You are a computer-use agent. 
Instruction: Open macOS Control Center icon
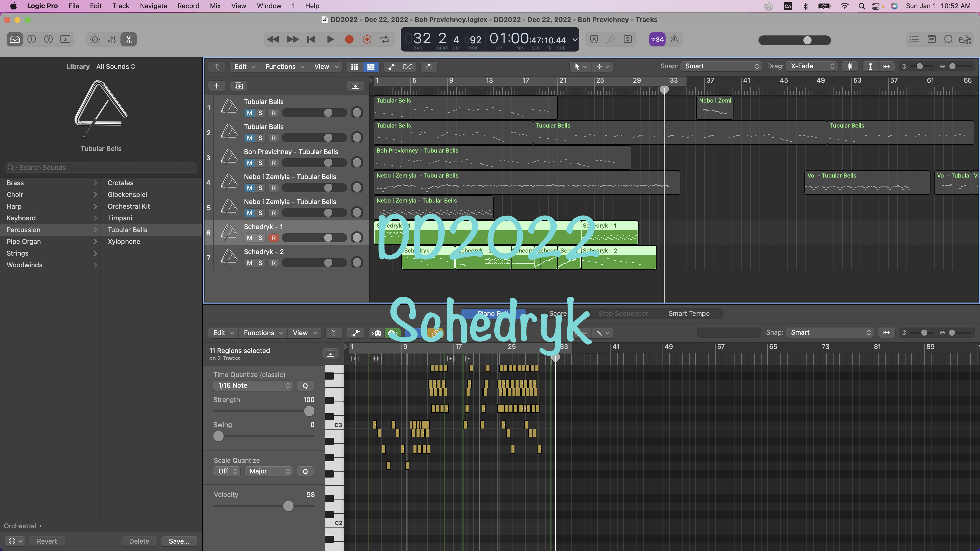[876, 6]
